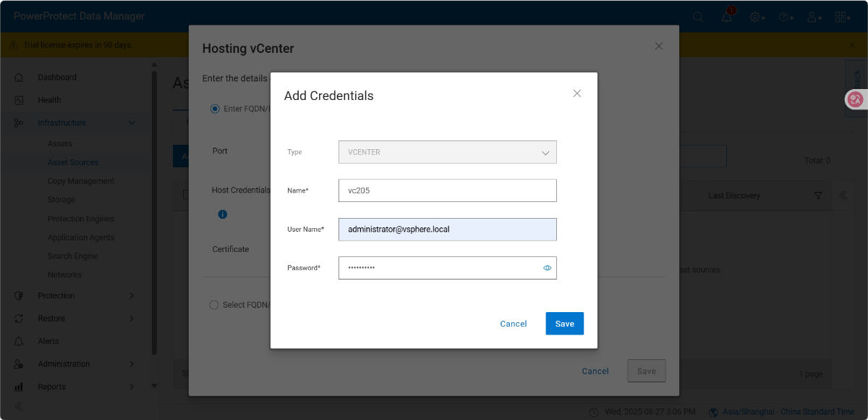Expand the Protection menu chevron
Screen dimensions: 868x420
click(x=132, y=295)
